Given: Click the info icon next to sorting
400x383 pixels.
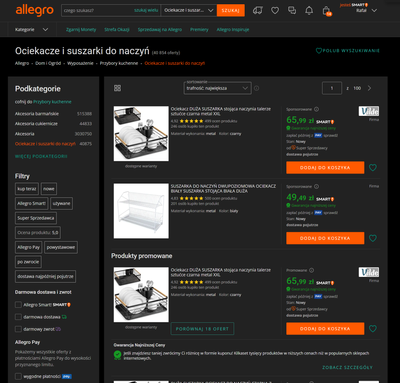Looking at the screenshot, I should point(256,88).
